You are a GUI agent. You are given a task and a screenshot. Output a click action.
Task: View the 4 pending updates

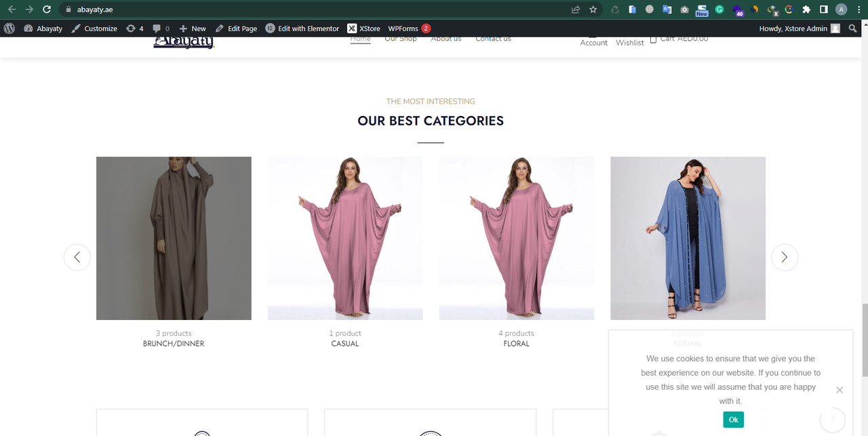(x=135, y=28)
